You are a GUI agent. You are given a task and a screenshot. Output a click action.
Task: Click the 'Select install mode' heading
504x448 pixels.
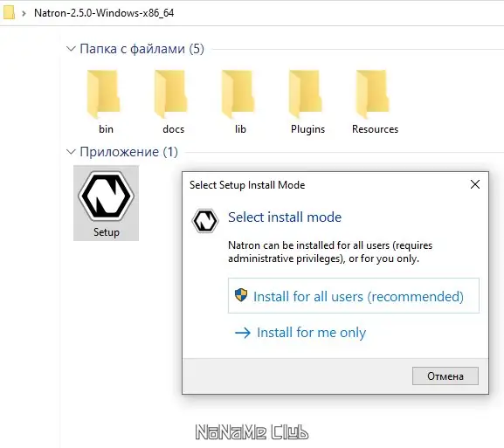coord(285,217)
